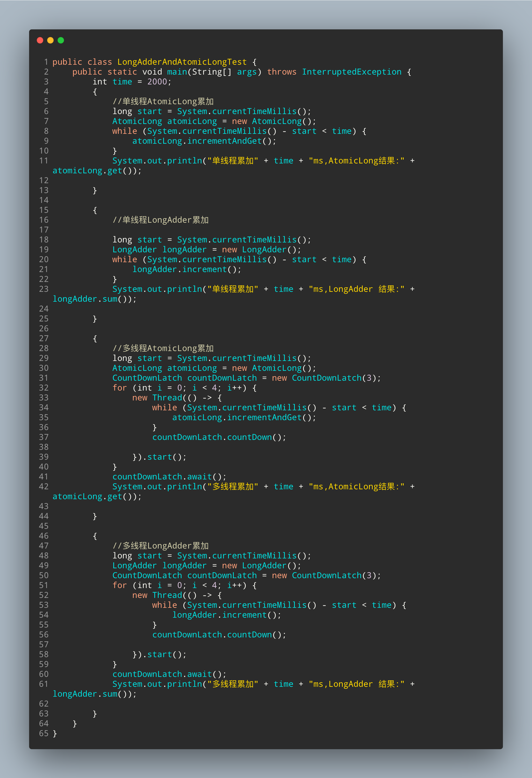Click the comment //单线程LongAdder累加
Viewport: 532px width, 778px height.
[x=160, y=220]
